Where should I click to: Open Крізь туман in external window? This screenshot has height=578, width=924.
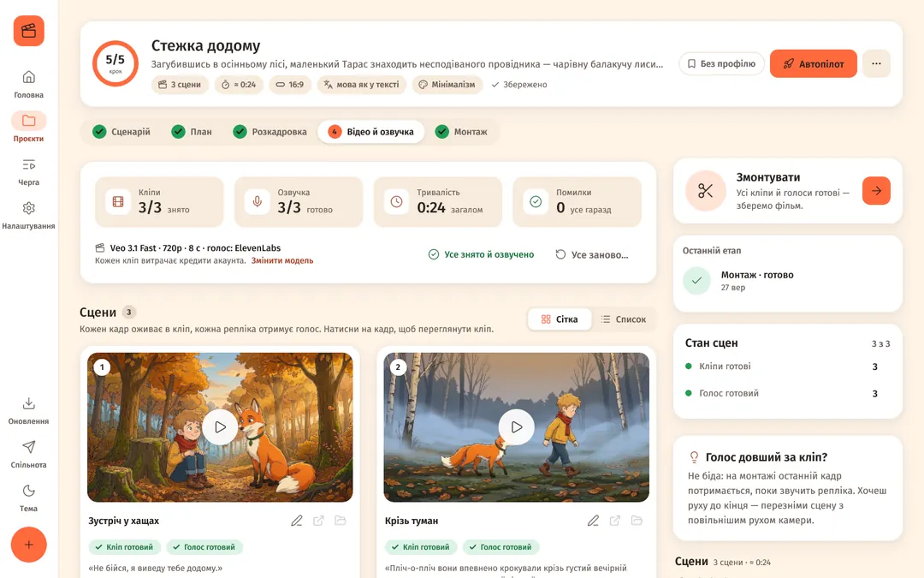click(x=614, y=521)
